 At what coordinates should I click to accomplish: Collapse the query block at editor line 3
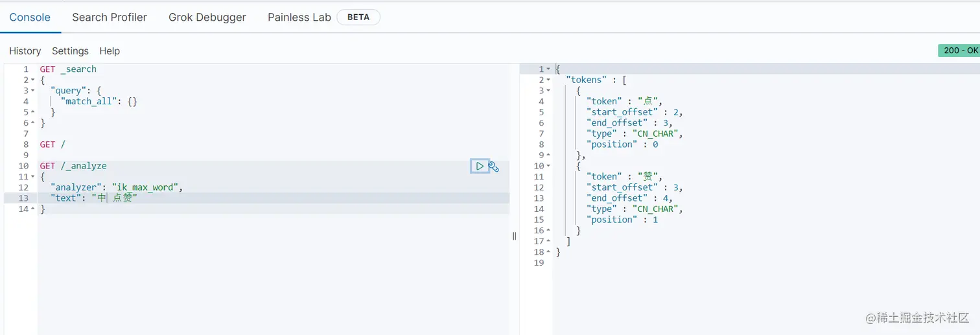click(x=33, y=91)
